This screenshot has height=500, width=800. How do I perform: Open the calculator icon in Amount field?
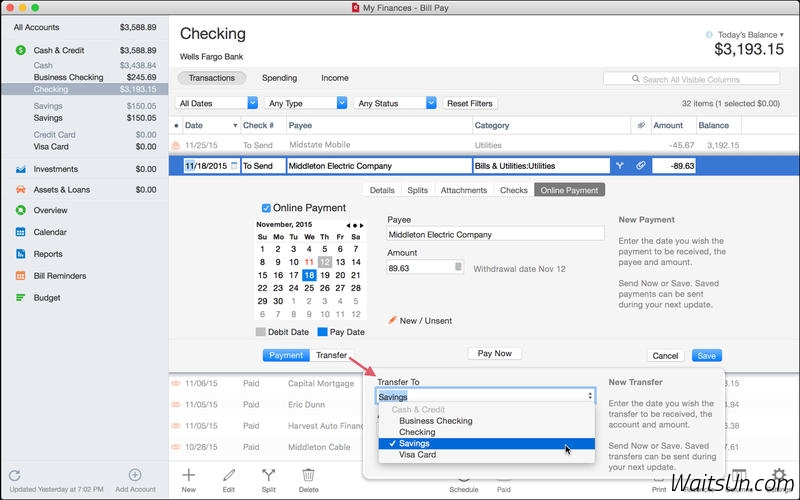[x=458, y=267]
